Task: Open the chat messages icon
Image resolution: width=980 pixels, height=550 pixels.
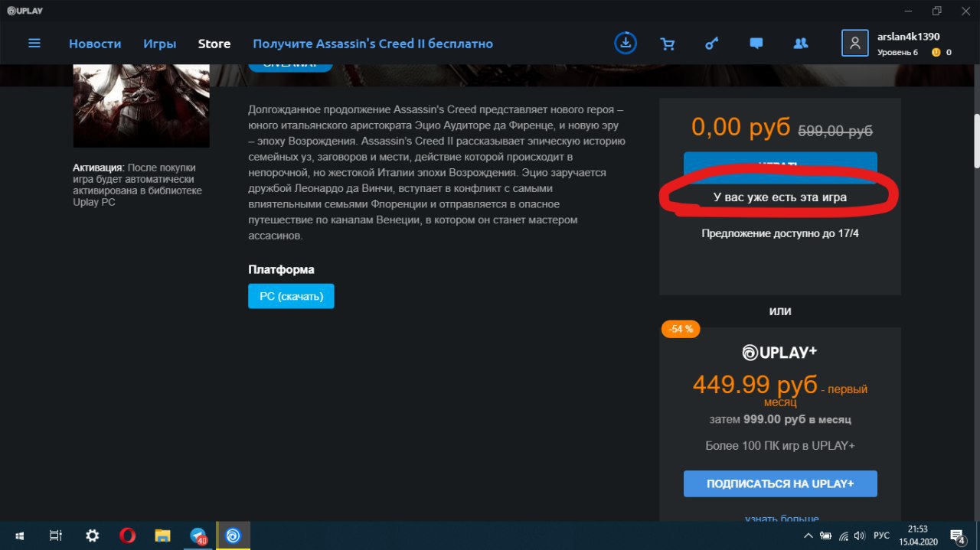Action: pos(756,44)
